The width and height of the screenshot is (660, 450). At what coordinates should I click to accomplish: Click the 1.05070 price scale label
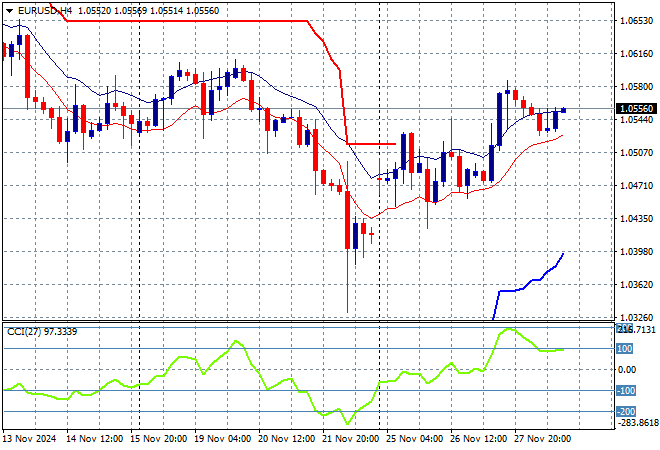click(x=636, y=152)
